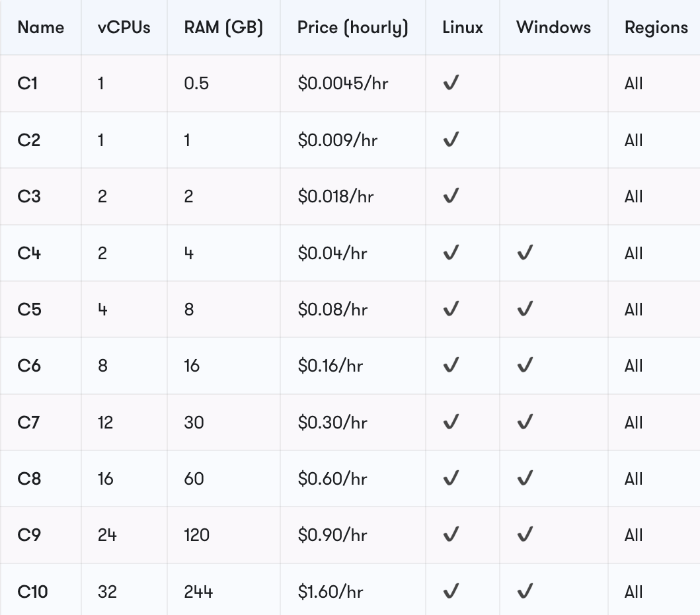Click the All regions cell for C5
The width and height of the screenshot is (700, 615).
(633, 309)
